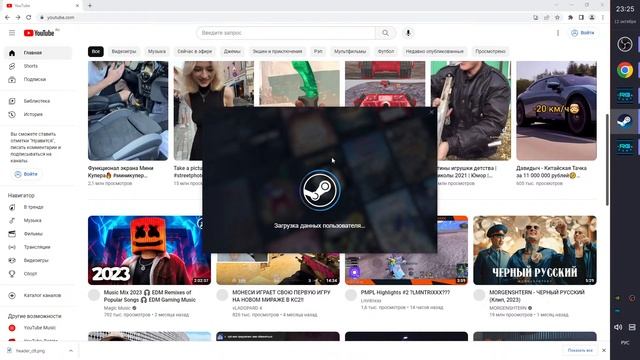The width and height of the screenshot is (640, 360).
Task: Select the Видеоигры filter chip
Action: click(124, 51)
